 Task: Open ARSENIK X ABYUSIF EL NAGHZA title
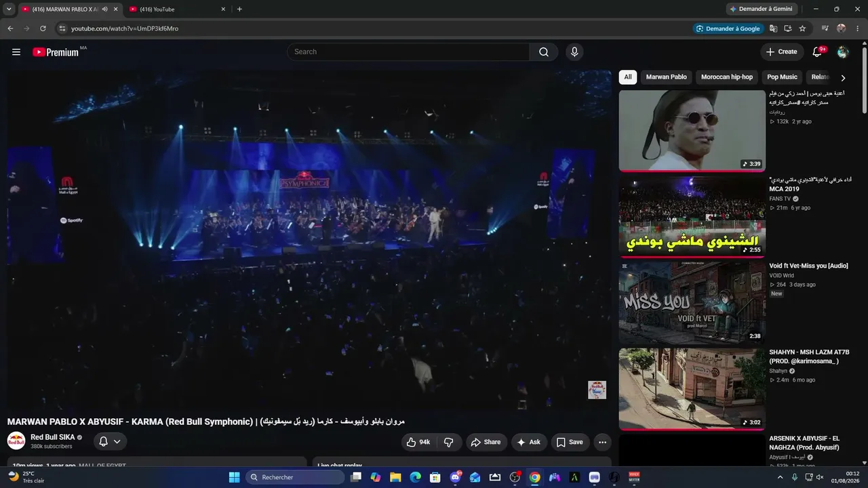[x=806, y=443]
